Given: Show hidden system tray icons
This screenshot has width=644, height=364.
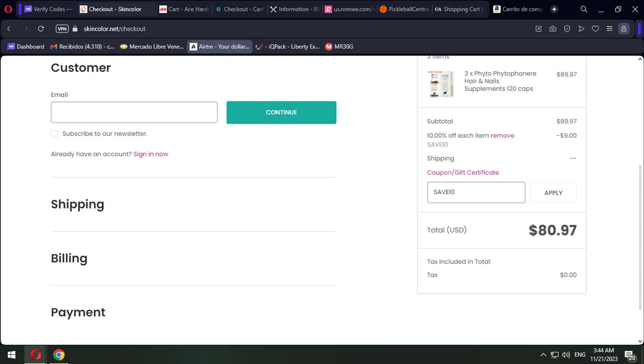Looking at the screenshot, I should pyautogui.click(x=543, y=355).
